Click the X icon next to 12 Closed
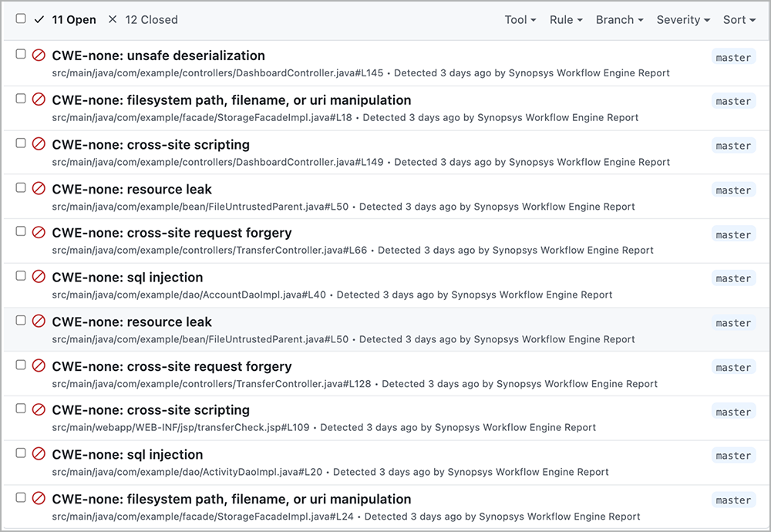The image size is (771, 532). pos(113,19)
